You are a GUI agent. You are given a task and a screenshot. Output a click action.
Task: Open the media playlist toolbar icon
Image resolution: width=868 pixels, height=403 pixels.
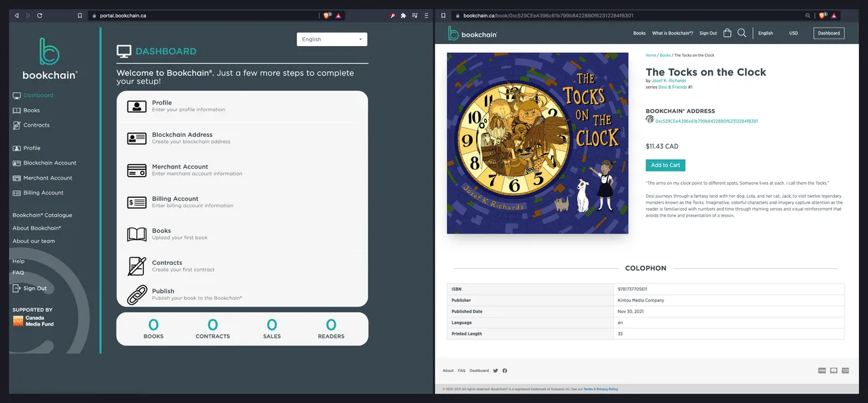(x=414, y=15)
